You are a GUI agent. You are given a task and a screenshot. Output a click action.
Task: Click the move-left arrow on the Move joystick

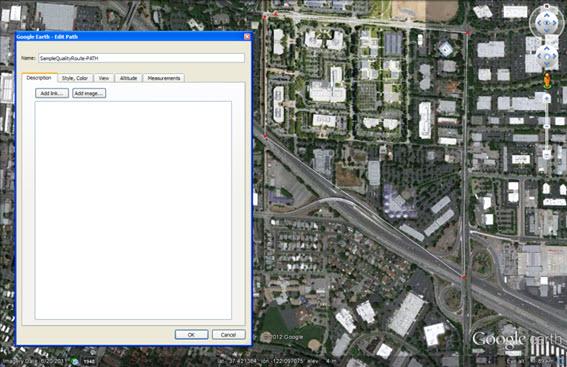pyautogui.click(x=539, y=56)
